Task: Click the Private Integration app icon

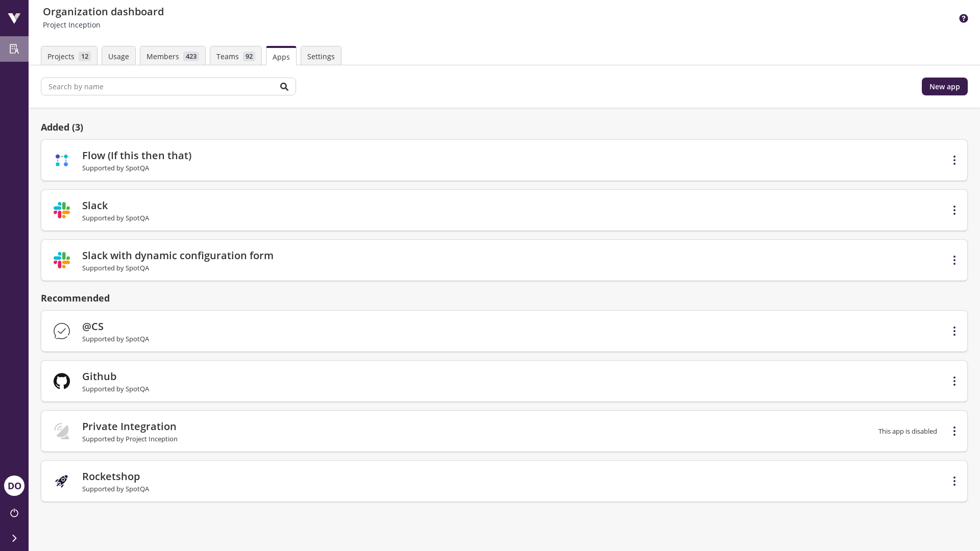Action: pyautogui.click(x=62, y=431)
